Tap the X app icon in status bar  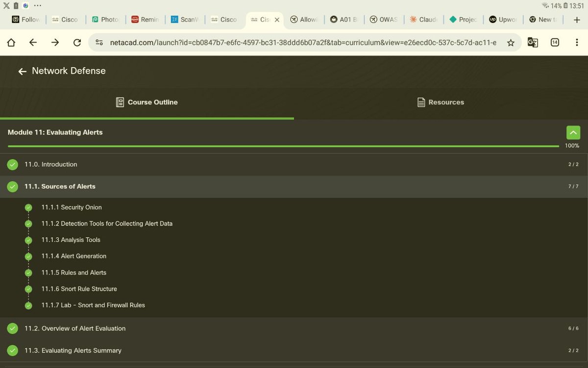tap(6, 5)
